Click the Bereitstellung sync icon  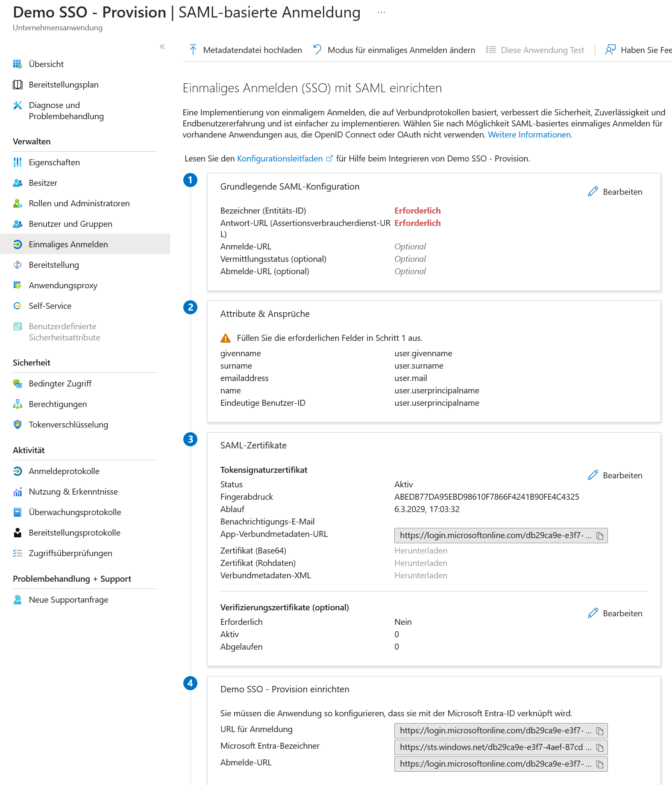click(x=18, y=265)
